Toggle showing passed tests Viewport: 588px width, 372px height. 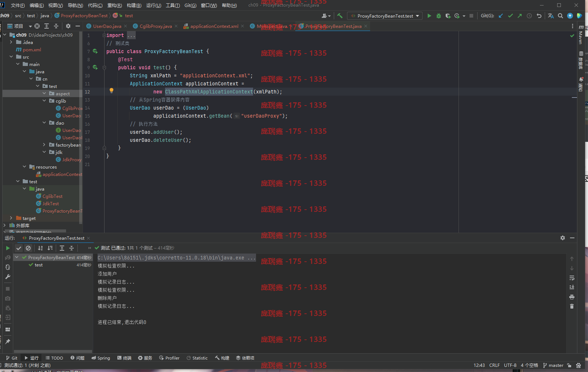(19, 248)
